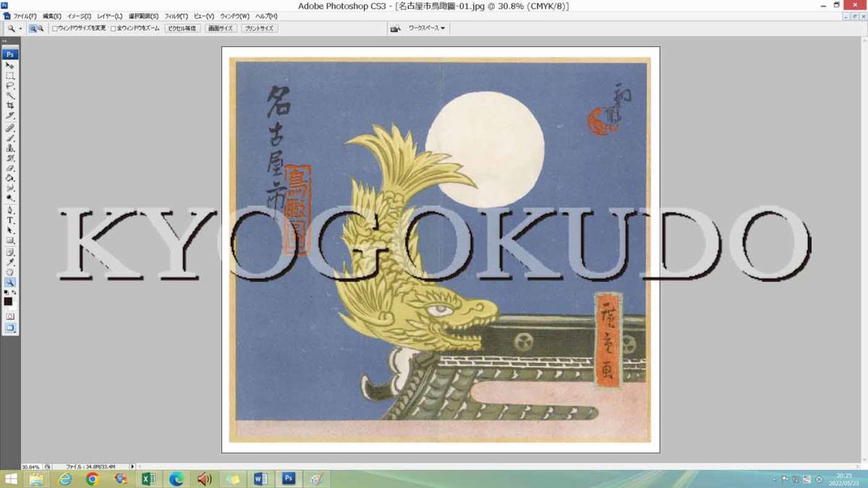Screen dimensions: 868x488
Task: Select the Blur tool
Action: [10, 188]
